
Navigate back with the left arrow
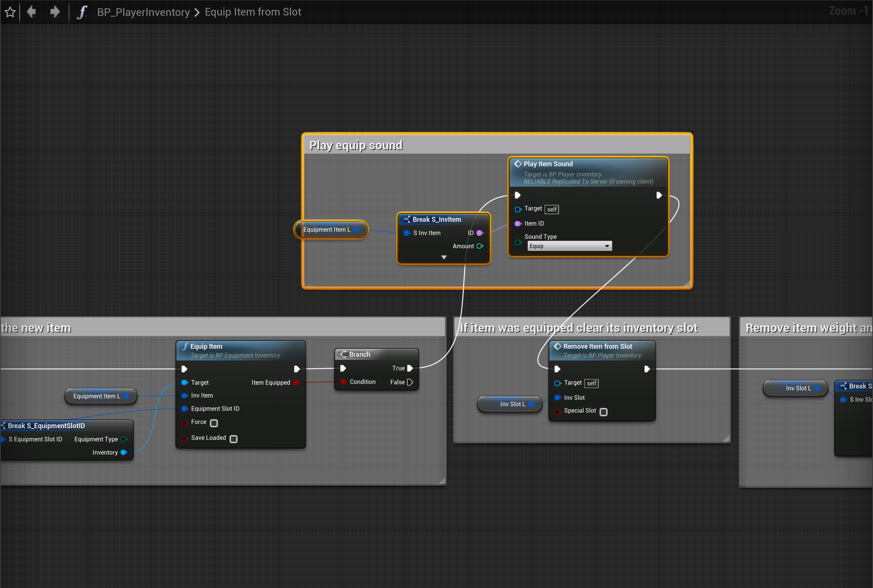pyautogui.click(x=31, y=12)
